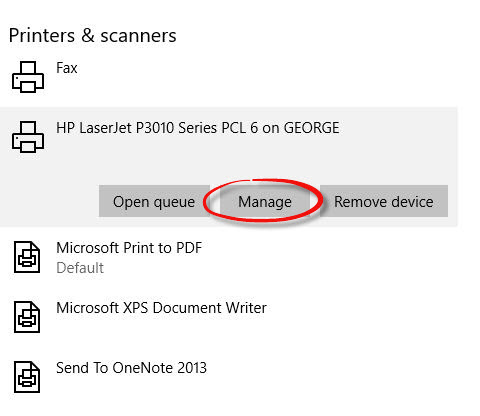The height and width of the screenshot is (416, 480).
Task: Click the word GEORGE in the printer name
Action: 312,128
